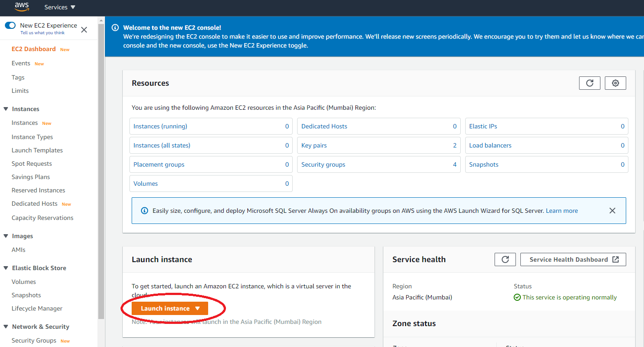Refresh the Service health panel
This screenshot has height=347, width=644.
pyautogui.click(x=505, y=259)
